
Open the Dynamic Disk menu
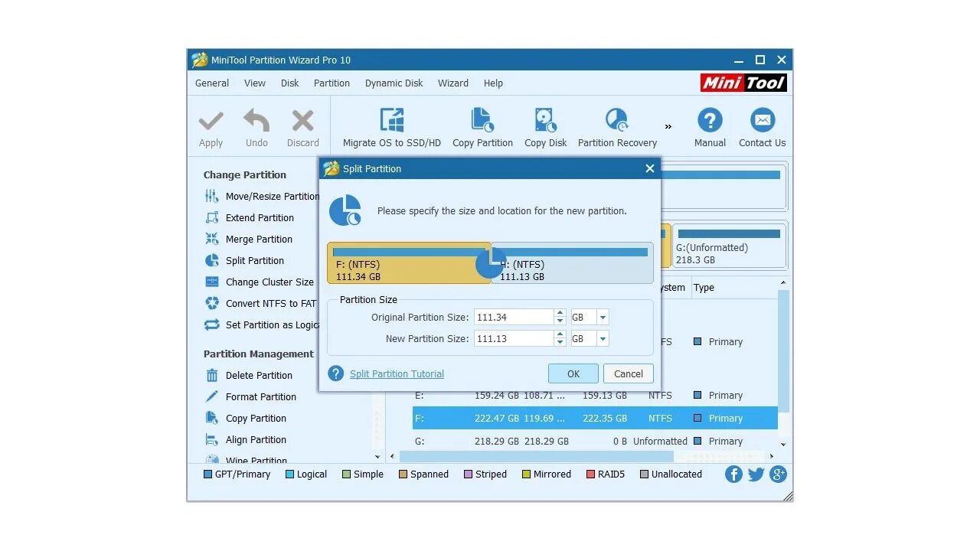point(394,83)
